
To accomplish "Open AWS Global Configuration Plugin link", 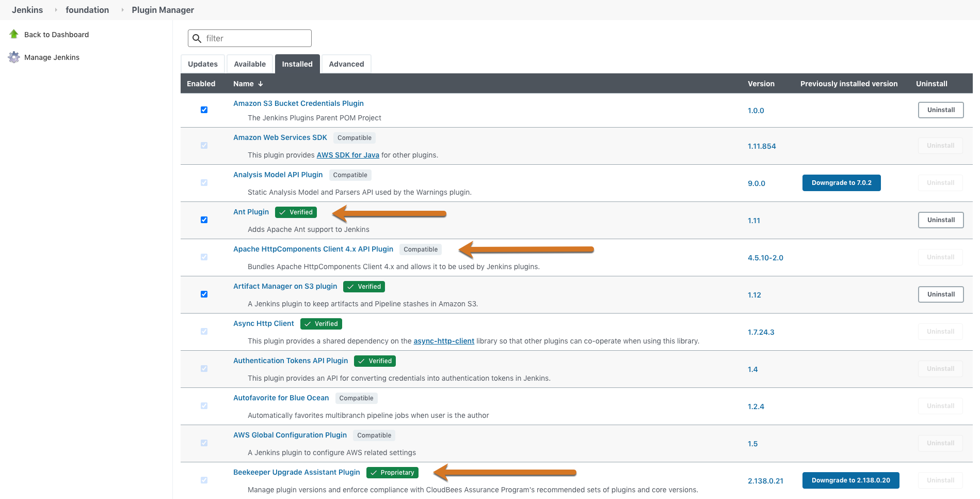I will [290, 435].
